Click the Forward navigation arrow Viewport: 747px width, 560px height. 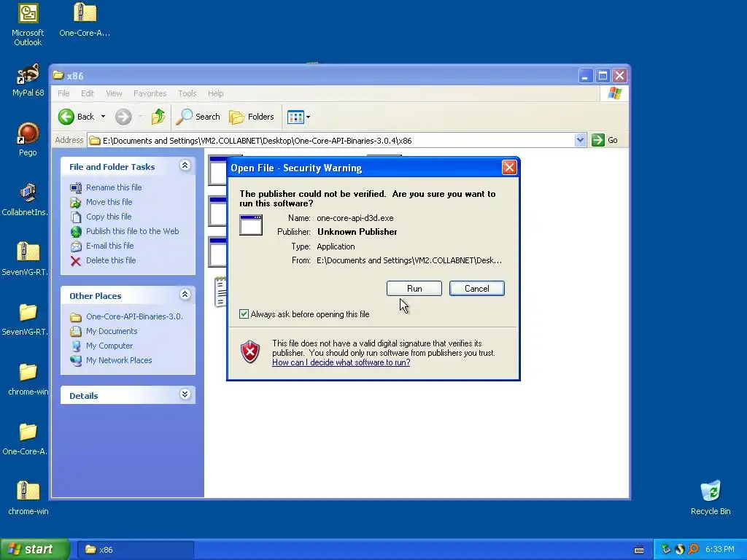click(123, 117)
